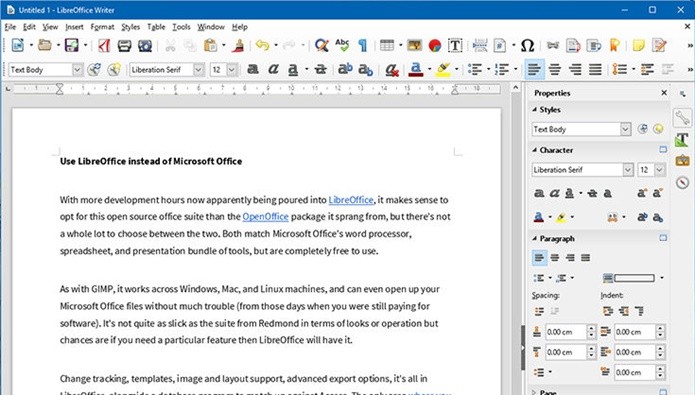This screenshot has height=395, width=695.
Task: Insert a chart from toolbar
Action: (435, 45)
